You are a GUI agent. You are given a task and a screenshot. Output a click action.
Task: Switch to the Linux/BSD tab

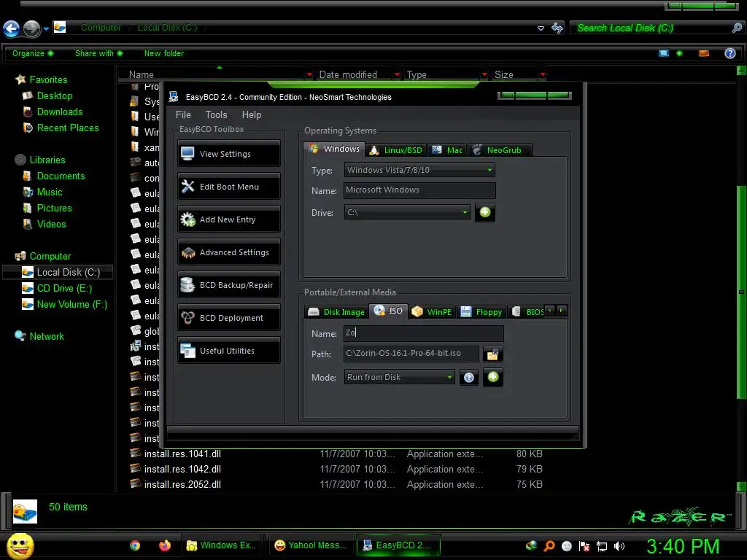396,150
